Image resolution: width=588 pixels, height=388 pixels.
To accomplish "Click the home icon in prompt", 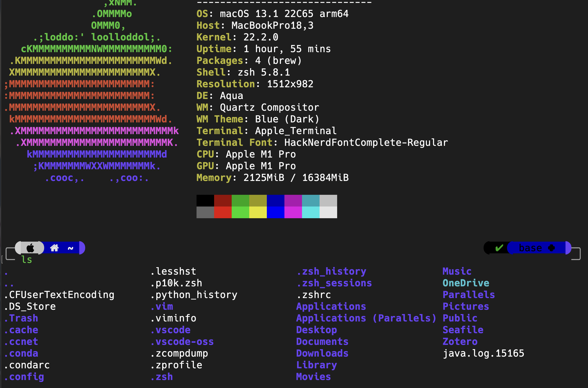I will (x=54, y=248).
